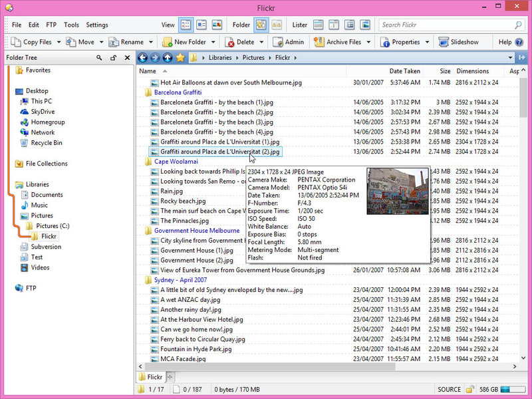Expand Copy Files dropdown arrow

59,42
